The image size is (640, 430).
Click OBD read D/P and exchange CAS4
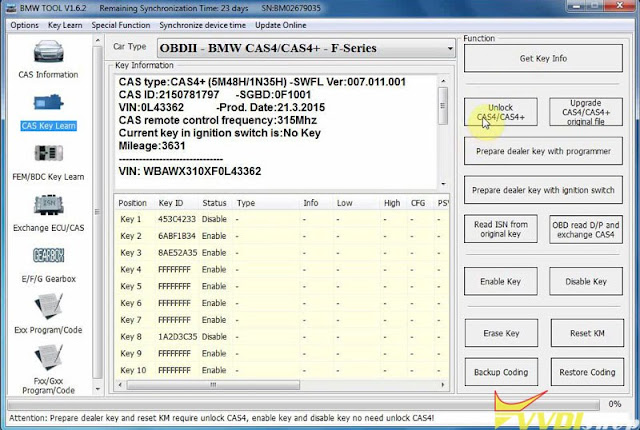[x=586, y=229]
